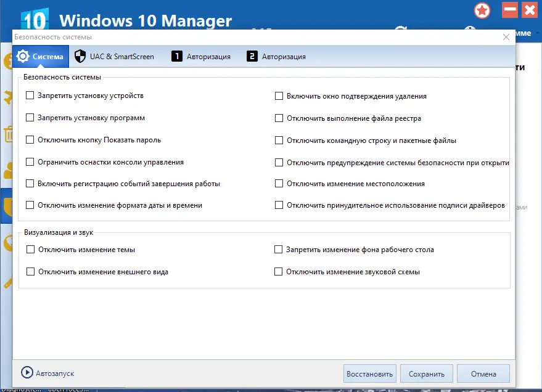The width and height of the screenshot is (542, 392).
Task: Click the Windows 10 Manager logo
Action: pos(35,19)
